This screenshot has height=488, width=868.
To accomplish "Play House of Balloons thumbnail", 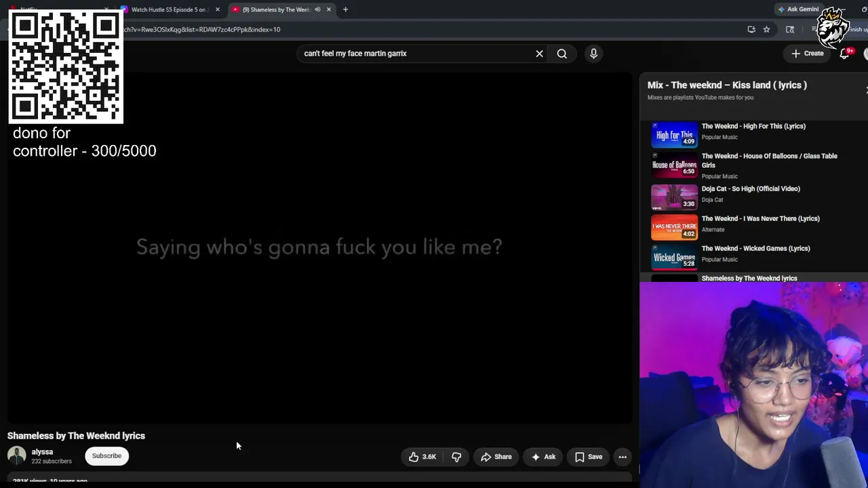I will (x=674, y=165).
